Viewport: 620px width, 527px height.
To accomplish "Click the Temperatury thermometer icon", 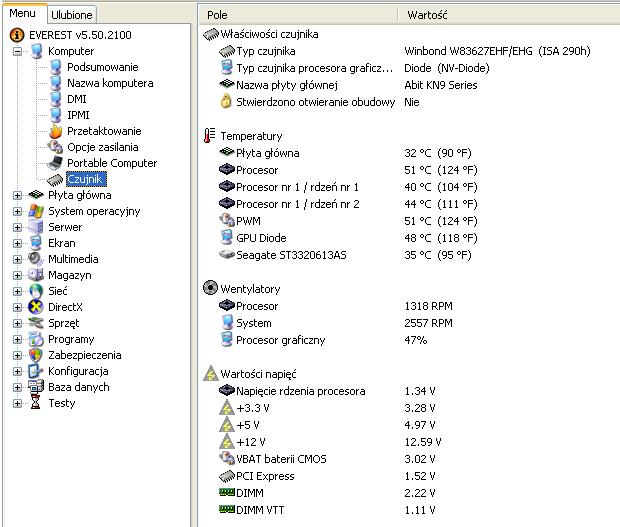I will pyautogui.click(x=209, y=136).
